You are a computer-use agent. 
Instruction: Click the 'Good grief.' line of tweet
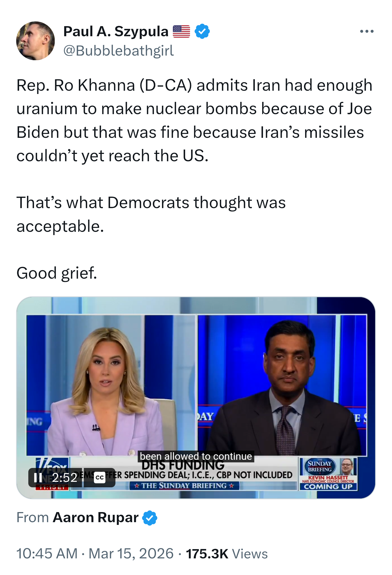(57, 273)
